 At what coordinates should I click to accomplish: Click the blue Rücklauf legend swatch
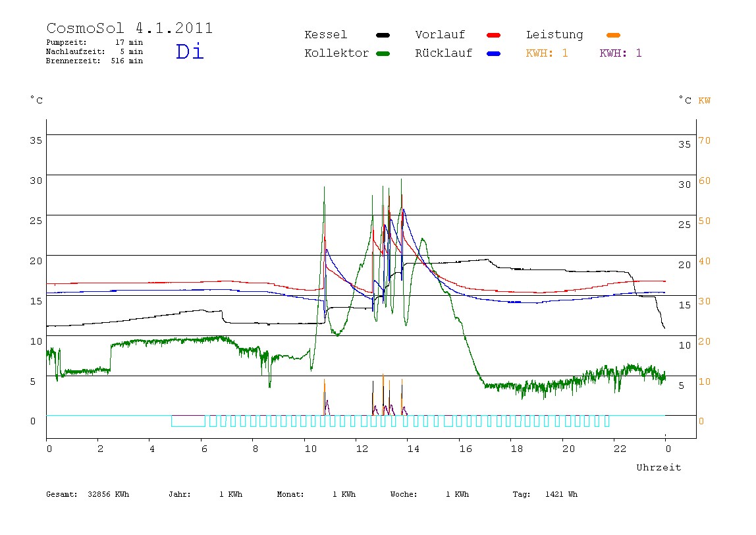pos(494,53)
